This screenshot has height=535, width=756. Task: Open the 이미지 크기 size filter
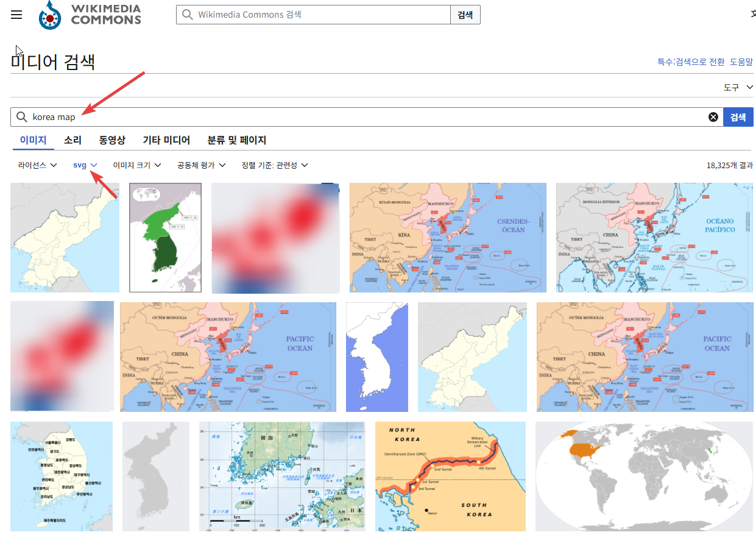coord(158,165)
